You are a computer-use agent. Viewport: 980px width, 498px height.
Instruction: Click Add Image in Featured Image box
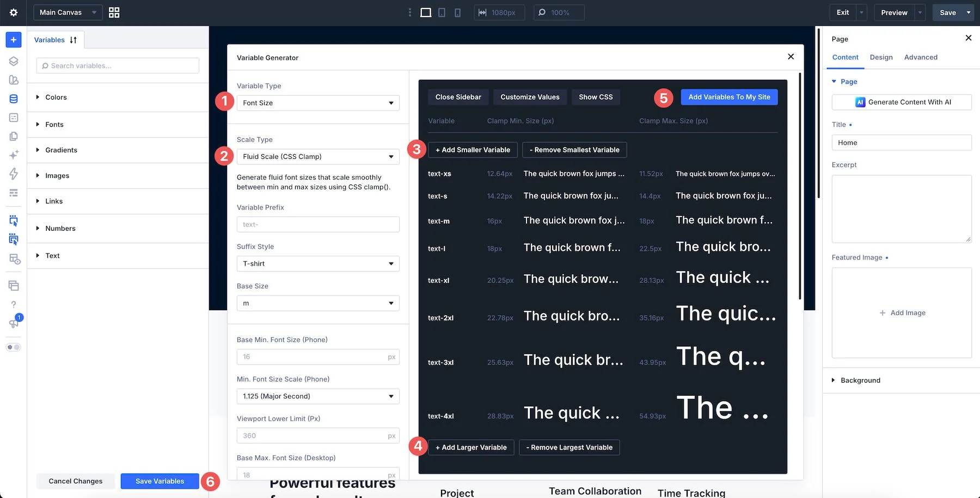[902, 313]
